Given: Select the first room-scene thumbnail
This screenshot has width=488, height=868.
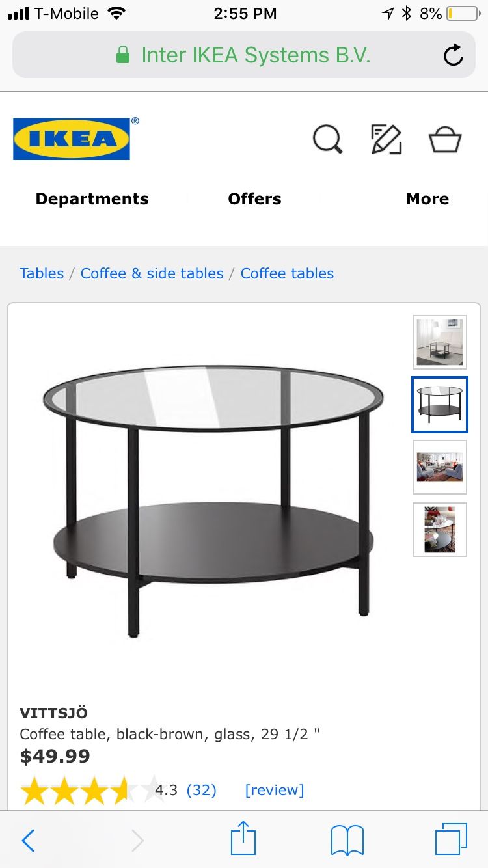Looking at the screenshot, I should click(x=440, y=342).
